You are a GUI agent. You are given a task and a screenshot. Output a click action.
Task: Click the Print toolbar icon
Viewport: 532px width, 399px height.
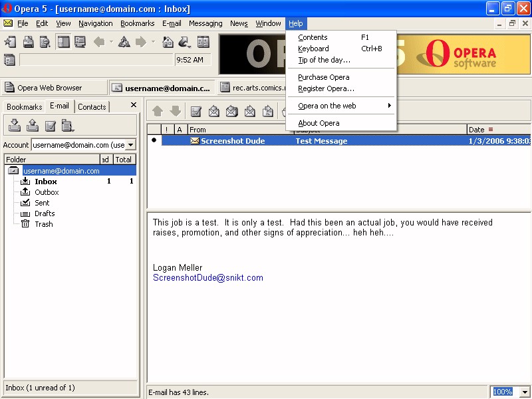28,43
